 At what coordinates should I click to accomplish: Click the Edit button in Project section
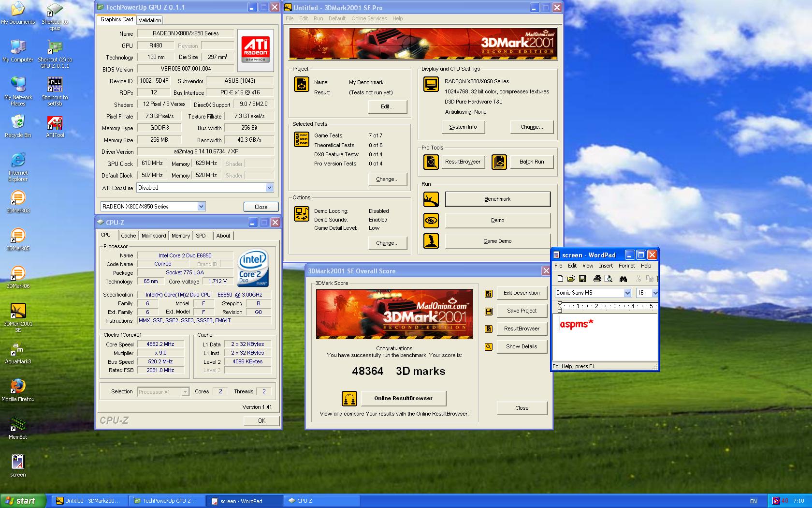(x=387, y=106)
